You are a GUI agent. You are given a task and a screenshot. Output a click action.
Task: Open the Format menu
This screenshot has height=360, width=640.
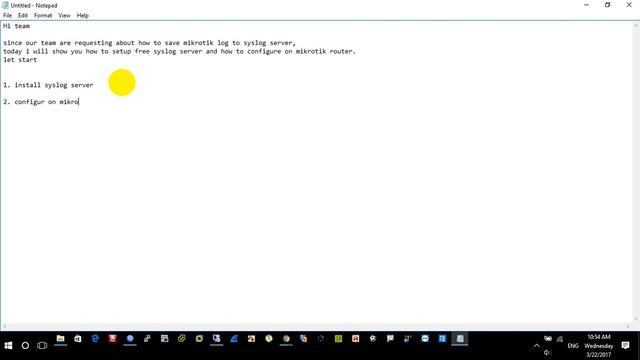pyautogui.click(x=43, y=16)
